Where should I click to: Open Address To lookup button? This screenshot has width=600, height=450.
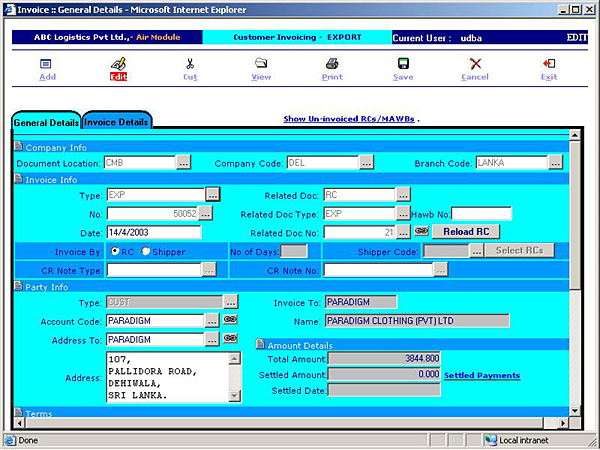tap(212, 339)
